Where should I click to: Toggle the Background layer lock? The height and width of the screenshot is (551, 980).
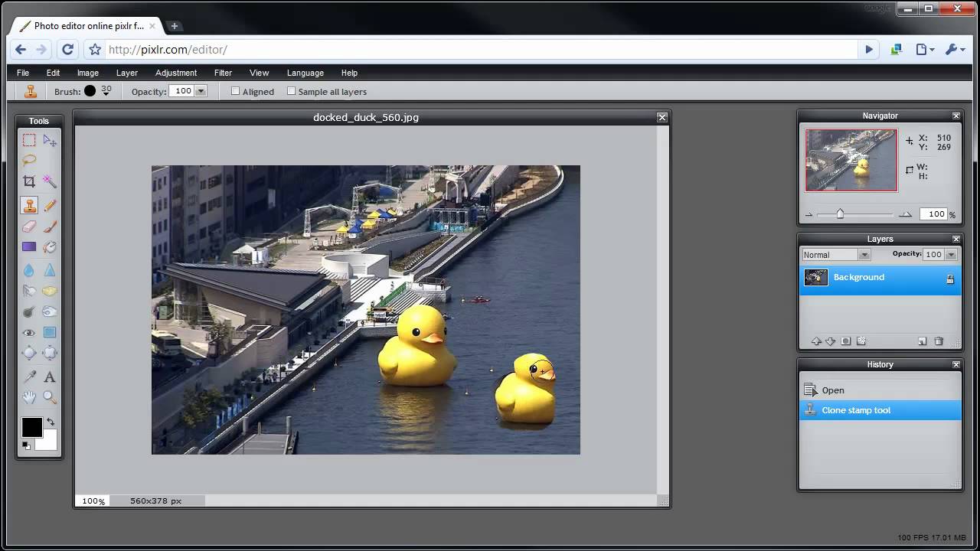pos(950,279)
